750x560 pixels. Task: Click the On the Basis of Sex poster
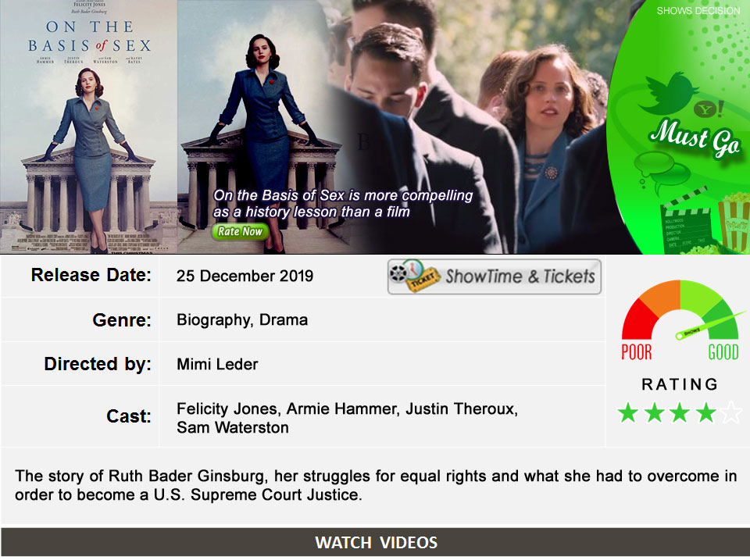coord(88,127)
